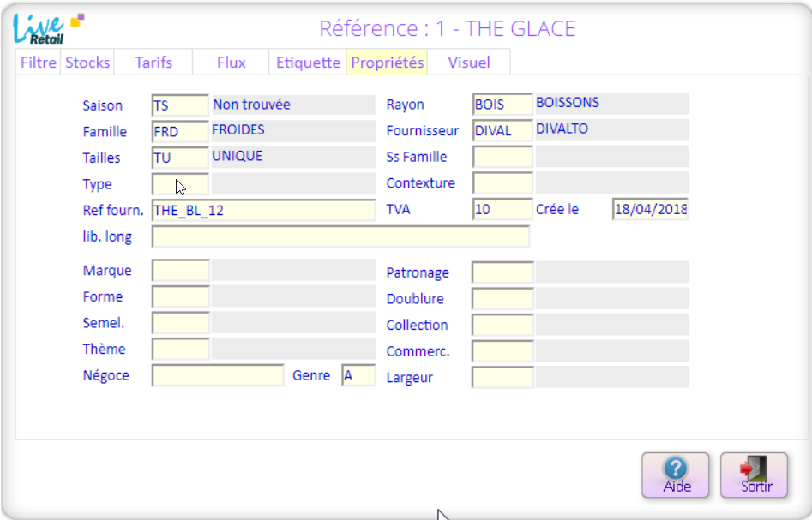Focus the Marque input field
The height and width of the screenshot is (520, 812).
tap(180, 271)
